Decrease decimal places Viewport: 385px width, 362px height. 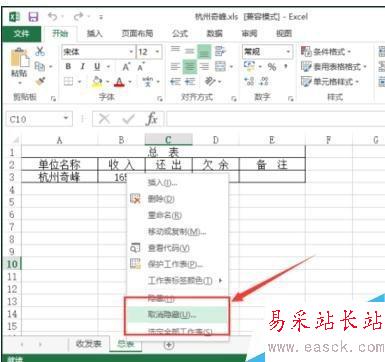coord(264,81)
